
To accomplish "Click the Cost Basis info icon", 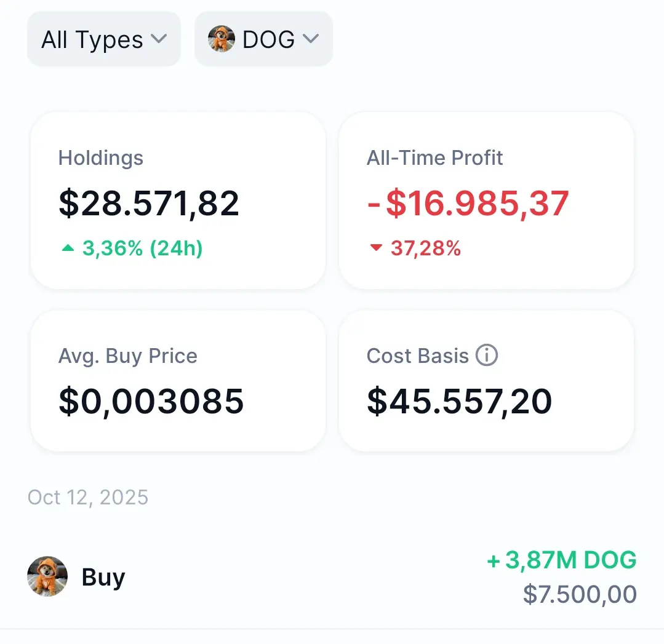I will tap(487, 355).
